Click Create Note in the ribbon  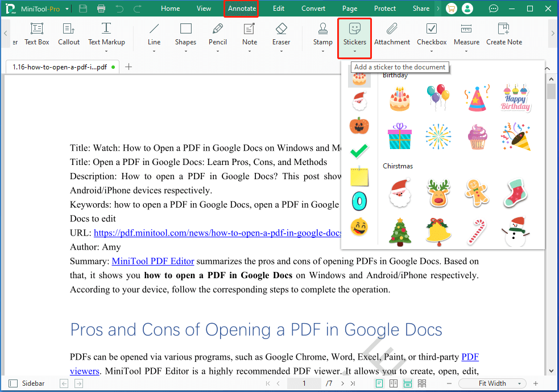[x=504, y=35]
